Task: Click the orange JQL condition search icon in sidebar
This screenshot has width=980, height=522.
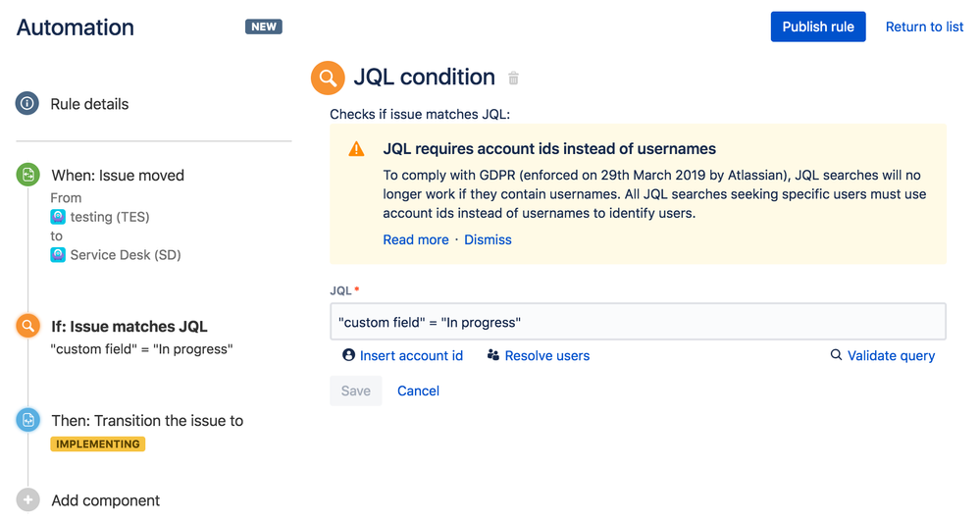Action: tap(27, 326)
